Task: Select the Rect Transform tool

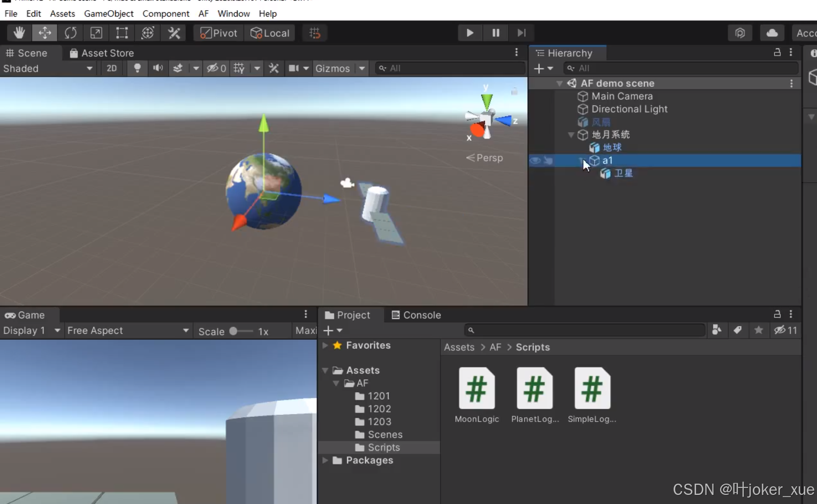Action: pyautogui.click(x=122, y=33)
